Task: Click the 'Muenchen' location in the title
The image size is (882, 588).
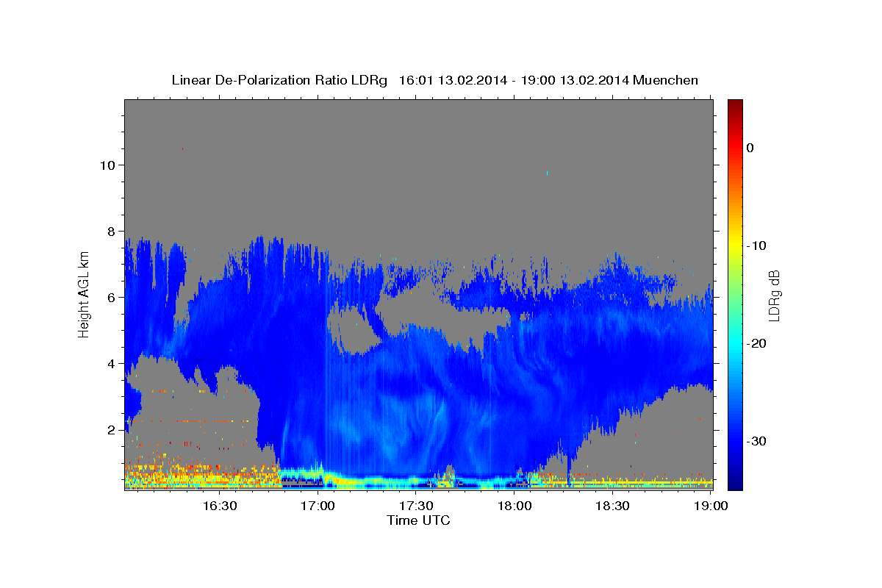Action: tap(666, 80)
